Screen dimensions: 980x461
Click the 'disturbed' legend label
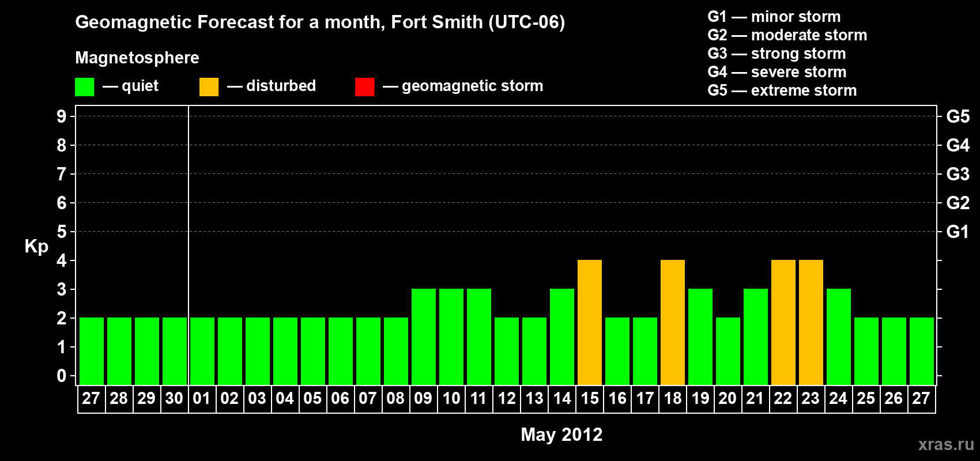(281, 86)
